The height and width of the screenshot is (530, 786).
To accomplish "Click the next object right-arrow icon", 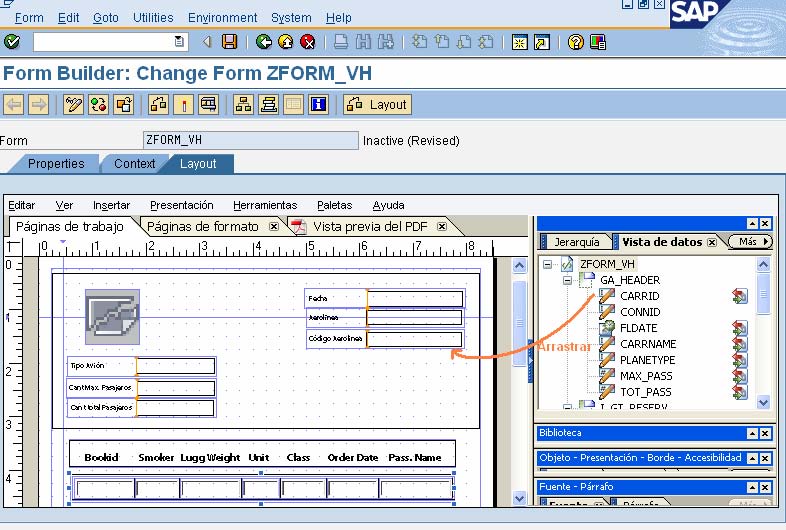I will [x=39, y=105].
